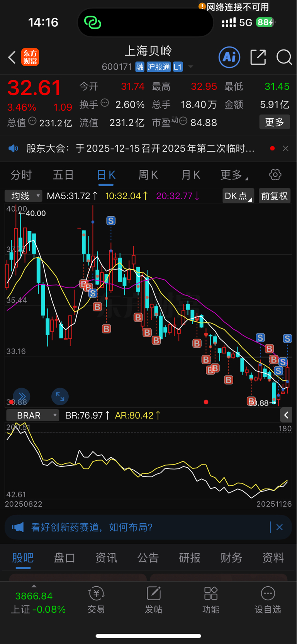This screenshot has width=297, height=644.
Task: Open the 股东大会 announcement text
Action: click(x=141, y=149)
